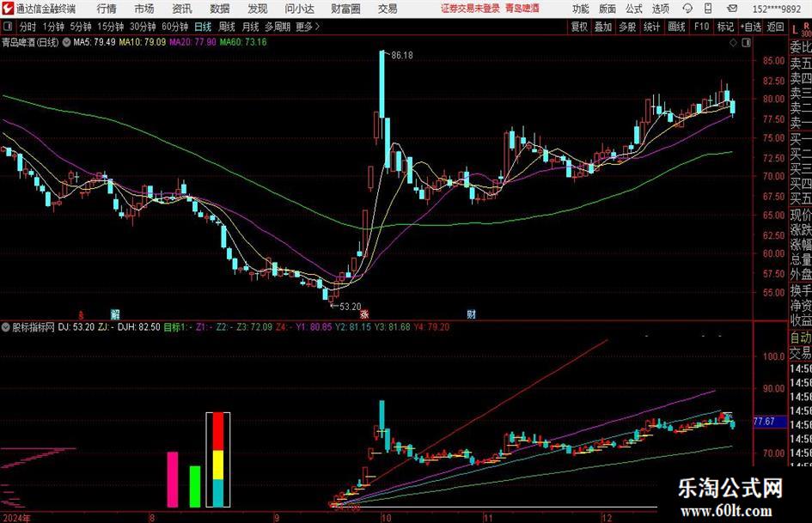Viewport: 812px width, 523px height.
Task: Toggle the right side panel icon above the price axis
Action: tap(746, 43)
